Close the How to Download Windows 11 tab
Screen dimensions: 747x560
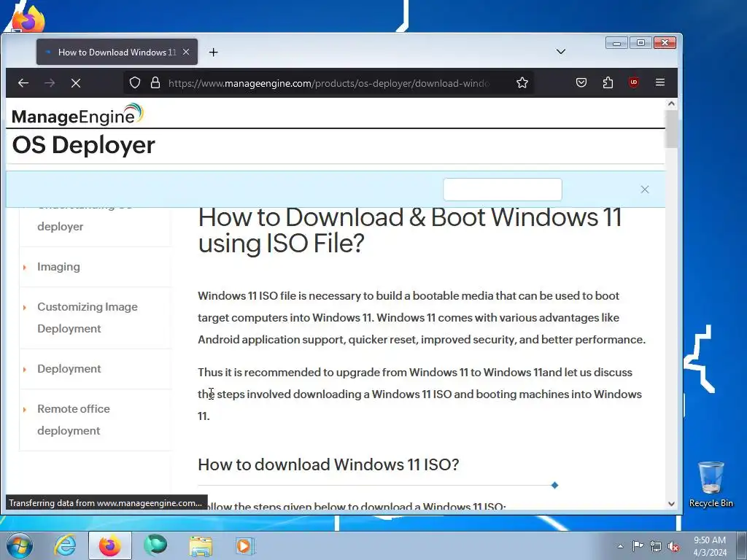tap(186, 52)
